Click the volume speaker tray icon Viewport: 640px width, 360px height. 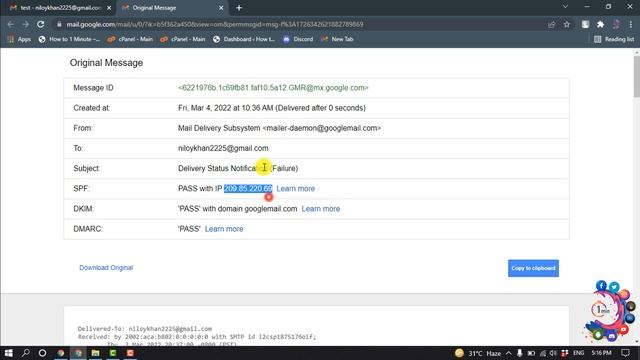tap(553, 353)
